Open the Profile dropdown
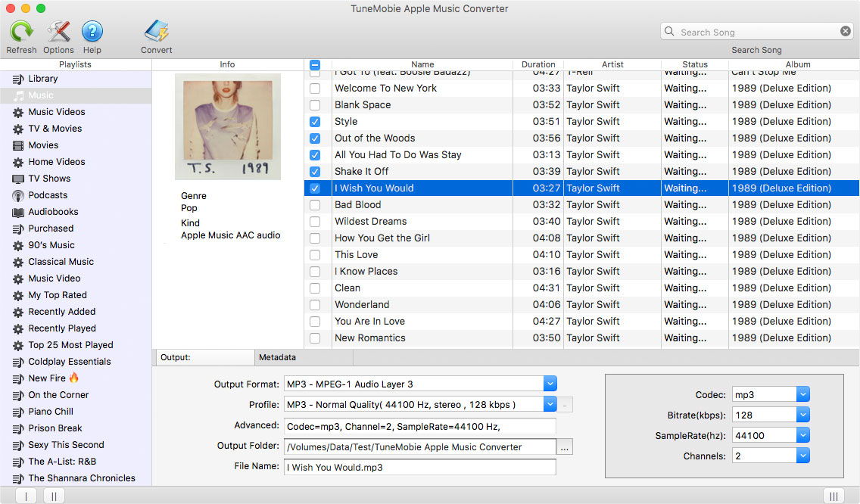This screenshot has width=860, height=504. pos(550,404)
